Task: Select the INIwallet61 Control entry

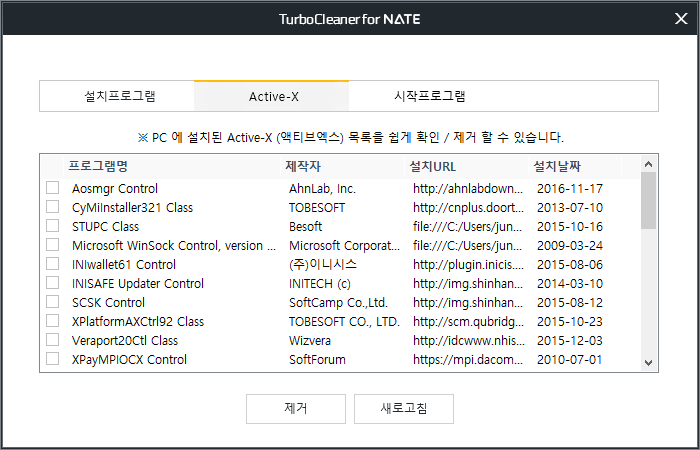Action: click(x=124, y=265)
